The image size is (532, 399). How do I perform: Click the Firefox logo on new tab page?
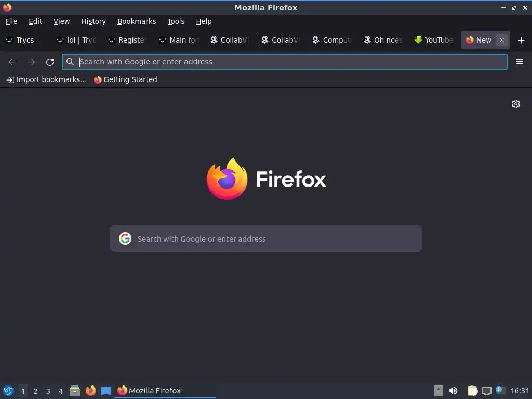[227, 179]
